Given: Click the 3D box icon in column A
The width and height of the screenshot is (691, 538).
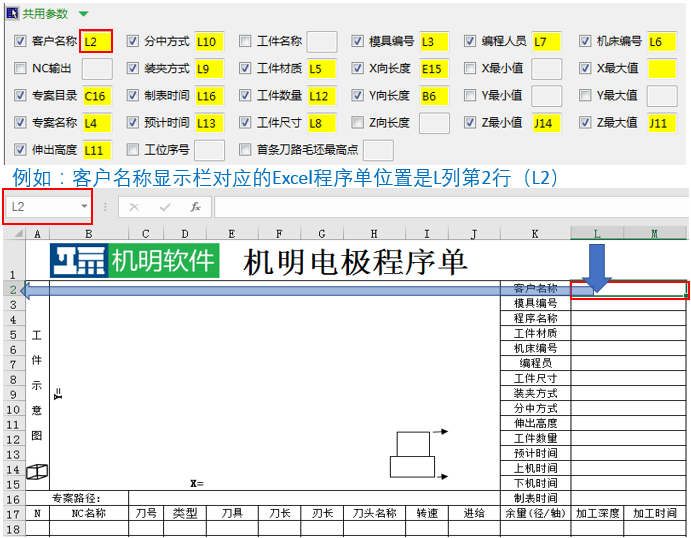Looking at the screenshot, I should tap(37, 471).
